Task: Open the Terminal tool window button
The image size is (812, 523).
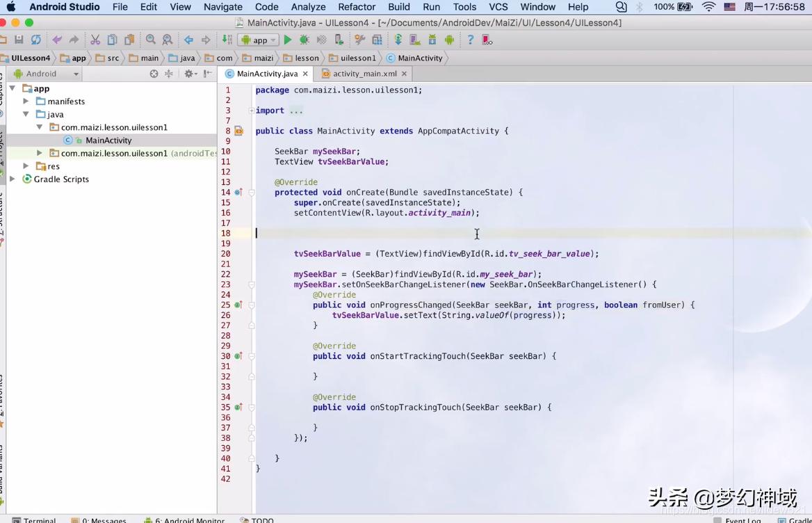Action: [39, 520]
